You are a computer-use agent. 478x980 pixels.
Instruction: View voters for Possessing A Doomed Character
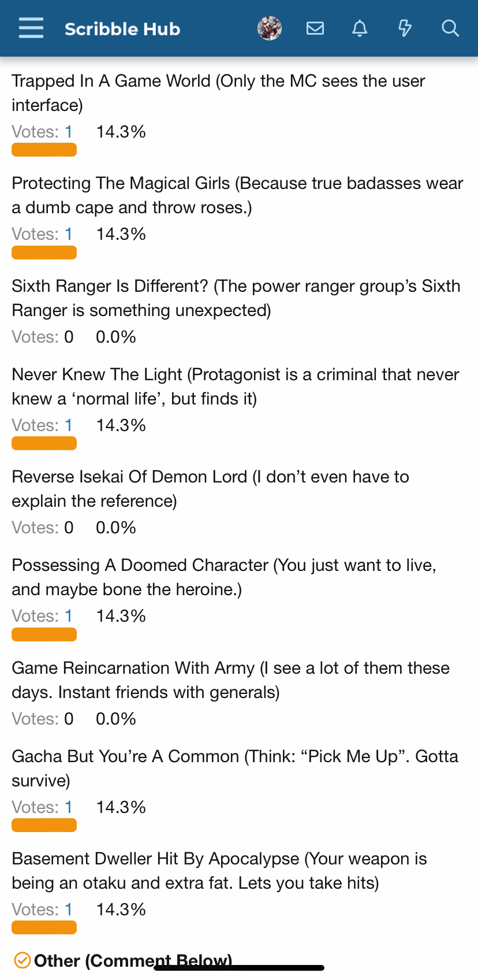[x=69, y=616]
